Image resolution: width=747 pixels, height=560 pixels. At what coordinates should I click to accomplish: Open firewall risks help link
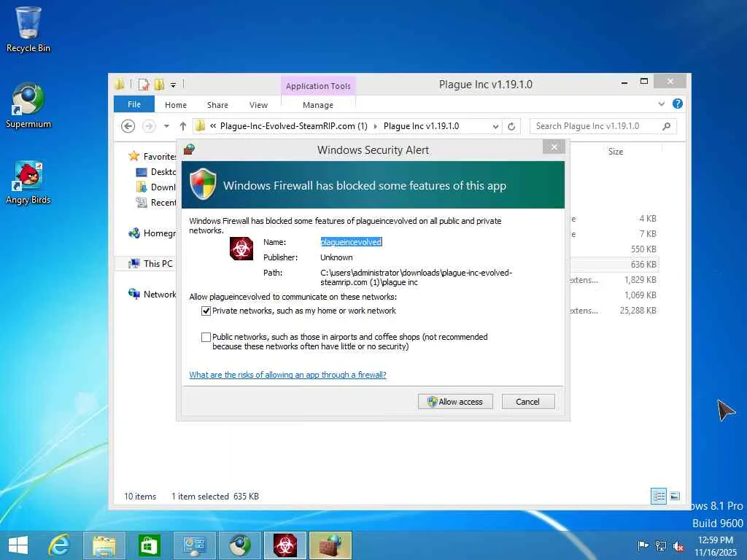pos(287,375)
